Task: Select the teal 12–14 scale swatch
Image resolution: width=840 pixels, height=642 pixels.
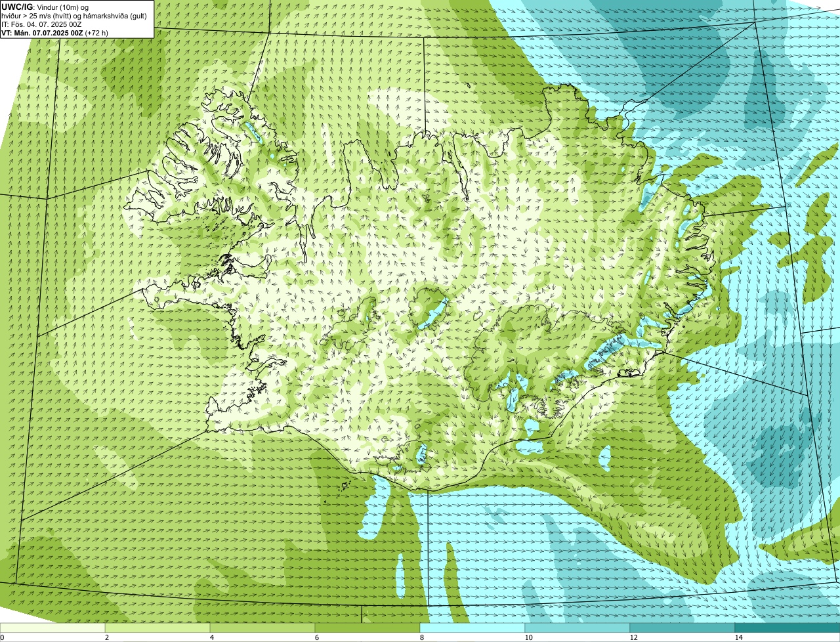Action: point(682,628)
